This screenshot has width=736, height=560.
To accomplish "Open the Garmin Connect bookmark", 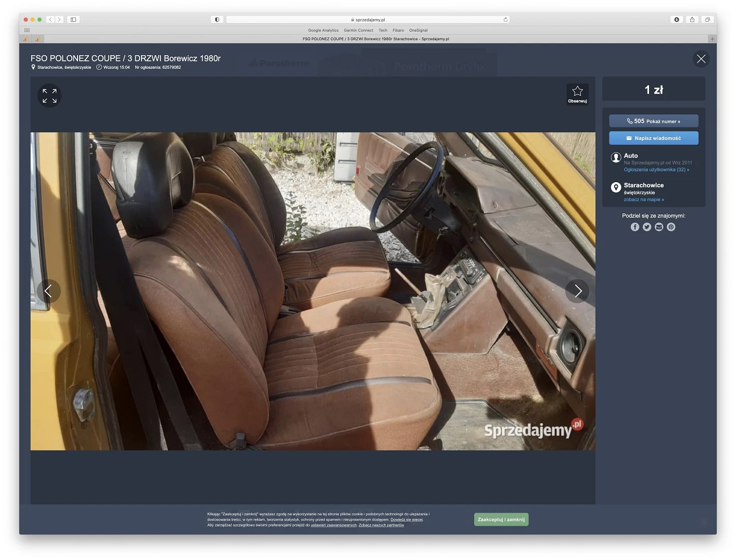I will click(x=359, y=30).
